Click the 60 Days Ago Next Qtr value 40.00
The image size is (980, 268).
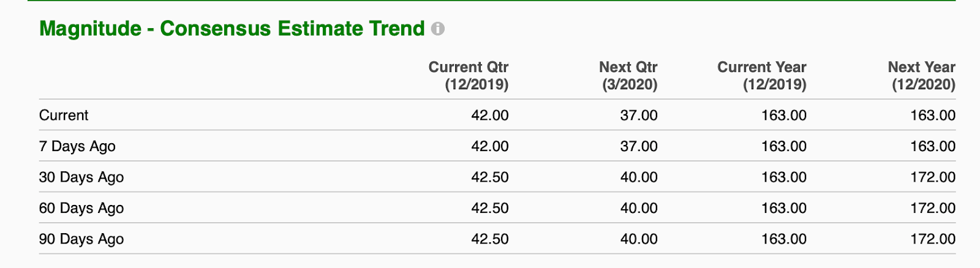pos(639,208)
